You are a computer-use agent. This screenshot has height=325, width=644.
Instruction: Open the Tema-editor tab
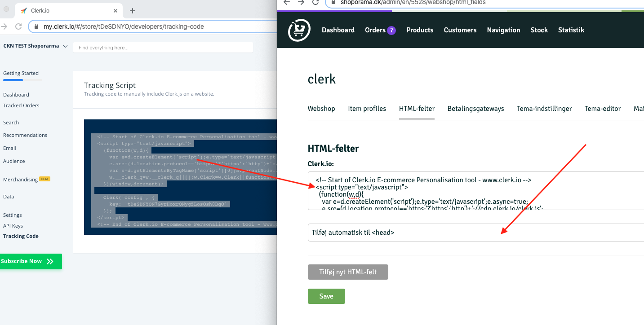coord(602,109)
